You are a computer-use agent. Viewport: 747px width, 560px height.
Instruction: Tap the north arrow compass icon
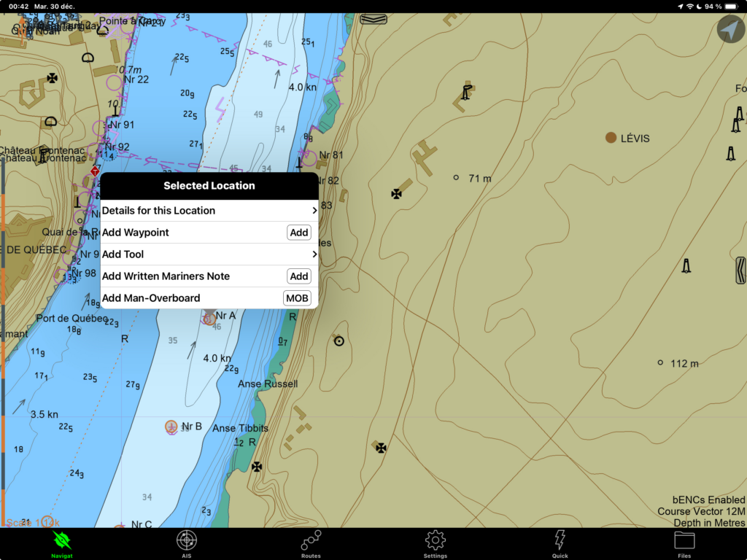click(730, 29)
